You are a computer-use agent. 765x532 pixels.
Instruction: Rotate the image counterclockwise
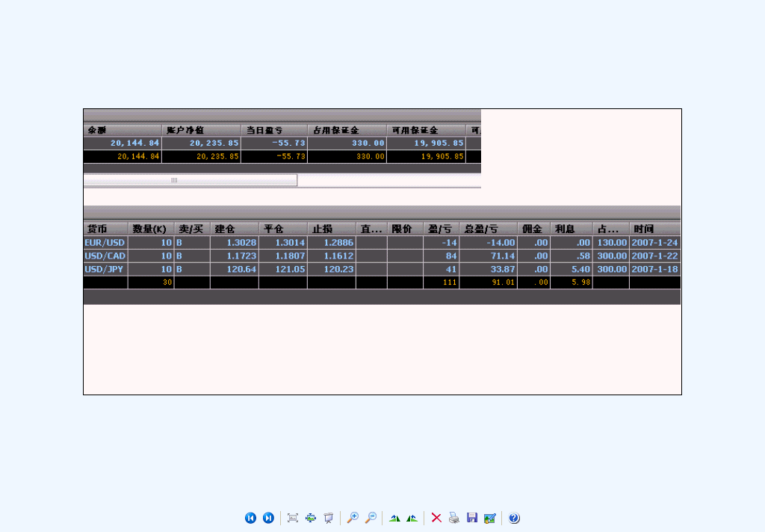coord(412,518)
